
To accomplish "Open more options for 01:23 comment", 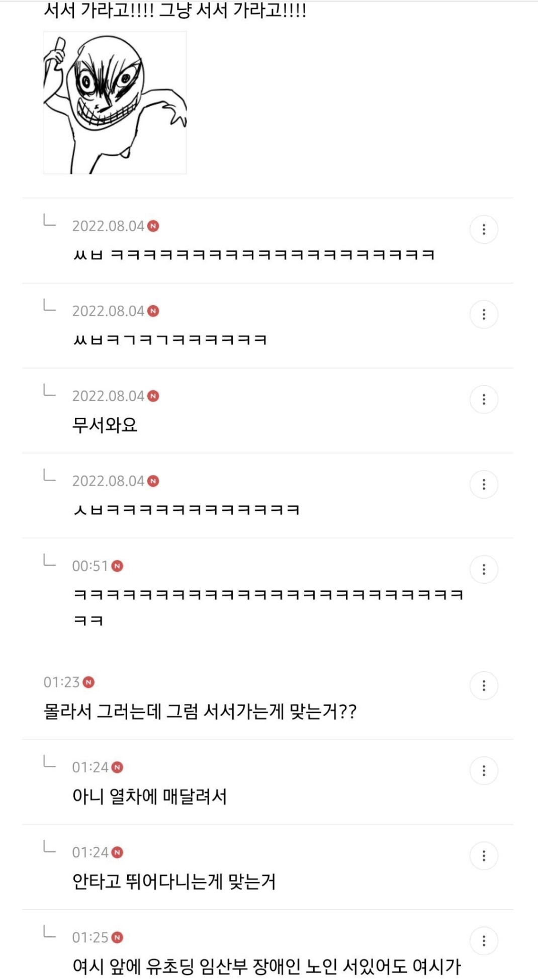I will click(x=484, y=686).
